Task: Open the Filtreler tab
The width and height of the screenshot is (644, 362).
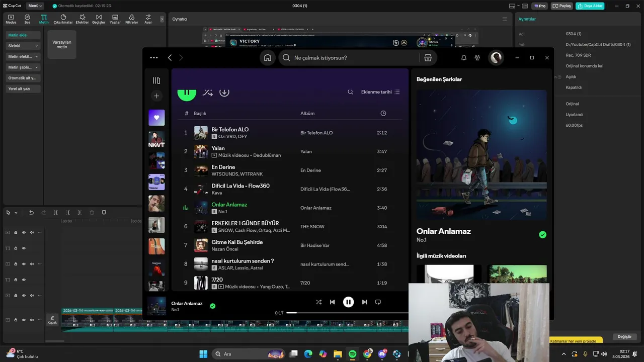Action: point(131,19)
